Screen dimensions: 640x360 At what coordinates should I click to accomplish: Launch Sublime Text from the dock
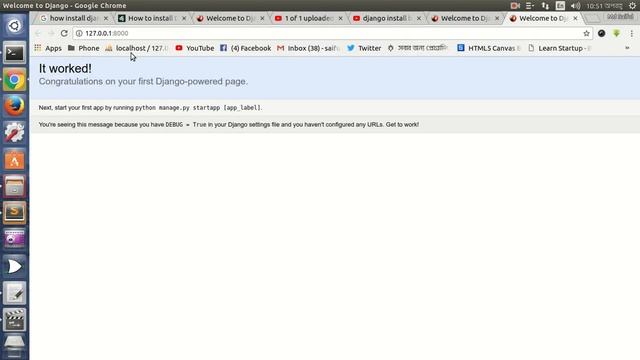pos(14,213)
